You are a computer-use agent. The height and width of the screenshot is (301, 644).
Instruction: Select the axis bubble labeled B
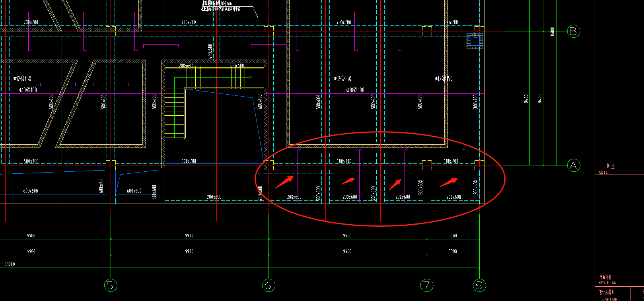[573, 31]
